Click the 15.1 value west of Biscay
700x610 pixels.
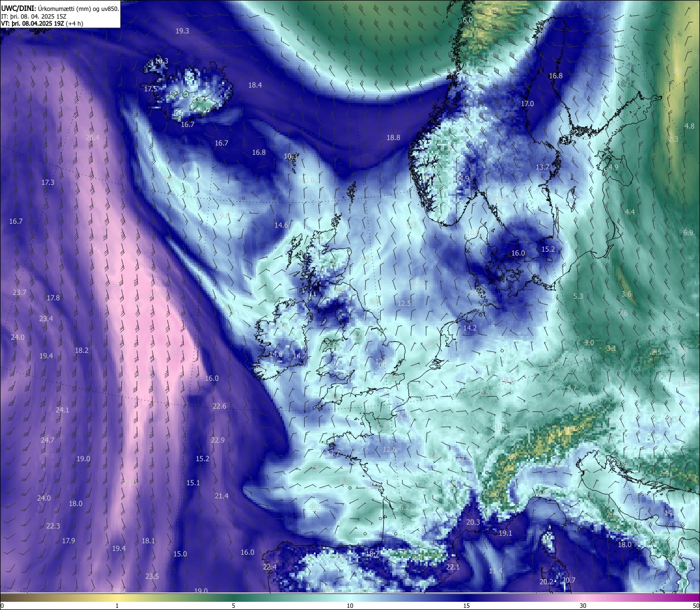tap(193, 483)
